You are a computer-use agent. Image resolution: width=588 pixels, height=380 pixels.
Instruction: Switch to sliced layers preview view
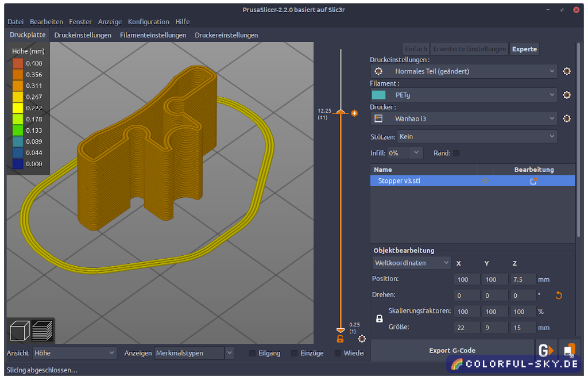pyautogui.click(x=42, y=331)
